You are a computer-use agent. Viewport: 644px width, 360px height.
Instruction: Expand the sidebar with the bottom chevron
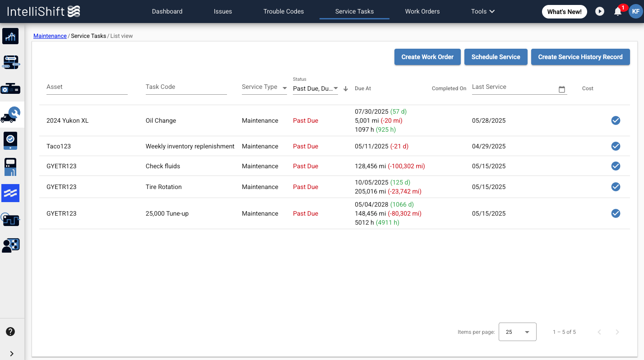point(12,354)
